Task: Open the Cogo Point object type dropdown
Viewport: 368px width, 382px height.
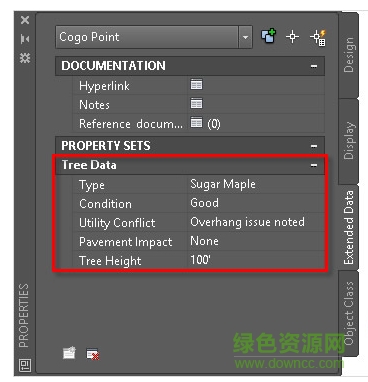Action: pyautogui.click(x=245, y=37)
